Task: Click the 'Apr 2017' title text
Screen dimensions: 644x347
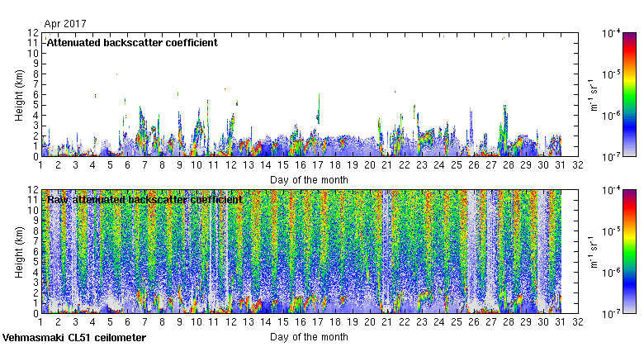Action: click(65, 24)
